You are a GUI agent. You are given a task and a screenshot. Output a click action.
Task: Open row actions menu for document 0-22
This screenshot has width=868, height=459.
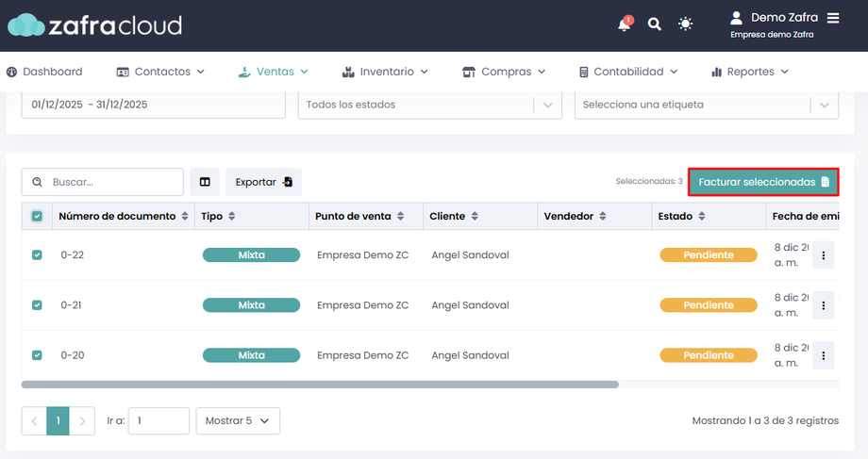pos(823,254)
